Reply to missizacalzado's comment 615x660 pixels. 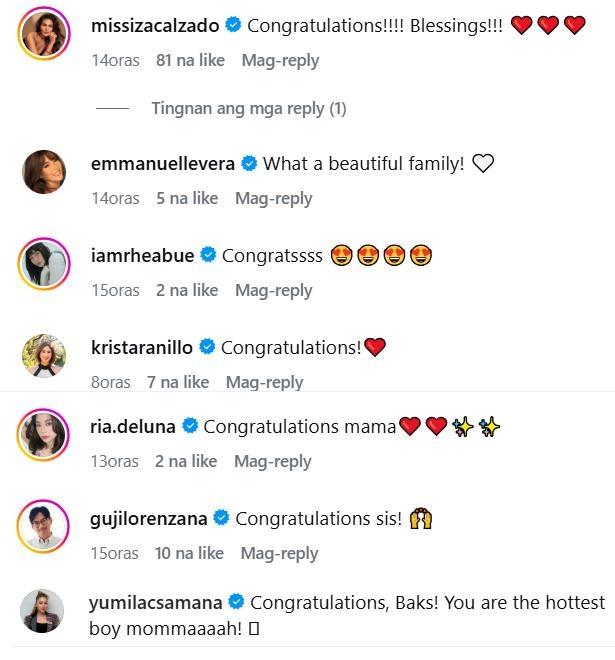[x=280, y=60]
